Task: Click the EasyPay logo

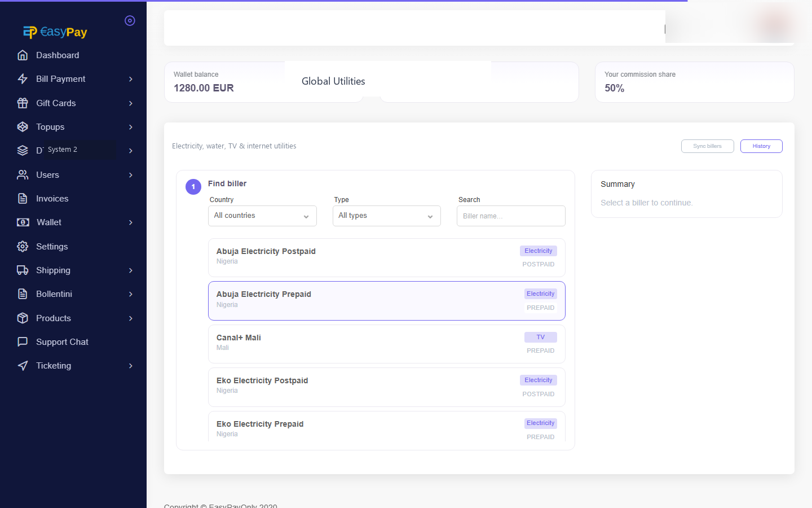Action: point(55,32)
